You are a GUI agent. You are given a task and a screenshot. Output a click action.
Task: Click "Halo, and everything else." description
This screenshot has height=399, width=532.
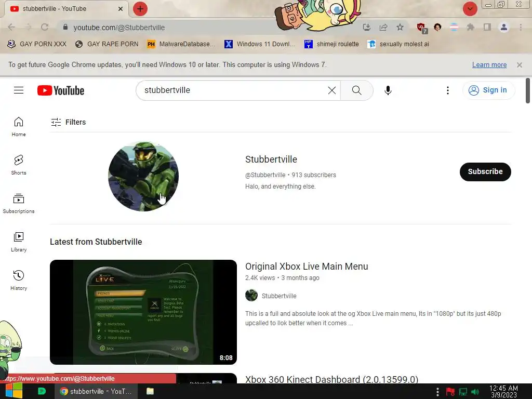click(x=280, y=187)
